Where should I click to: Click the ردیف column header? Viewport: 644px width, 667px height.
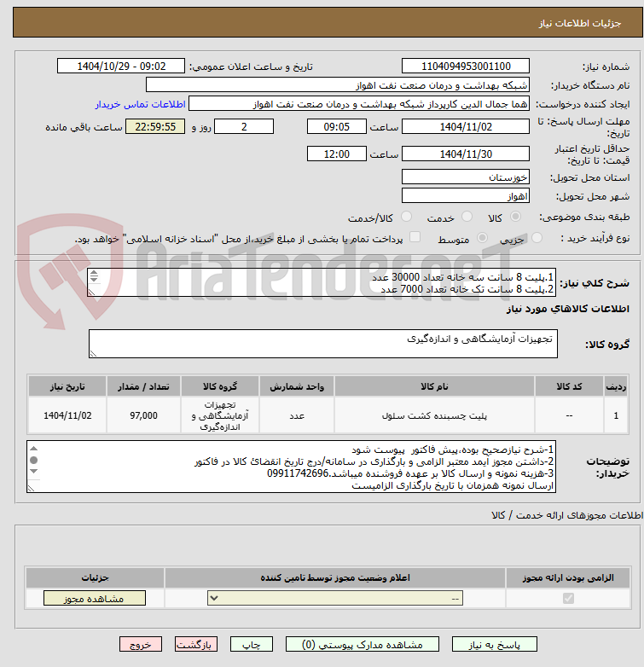tap(616, 386)
